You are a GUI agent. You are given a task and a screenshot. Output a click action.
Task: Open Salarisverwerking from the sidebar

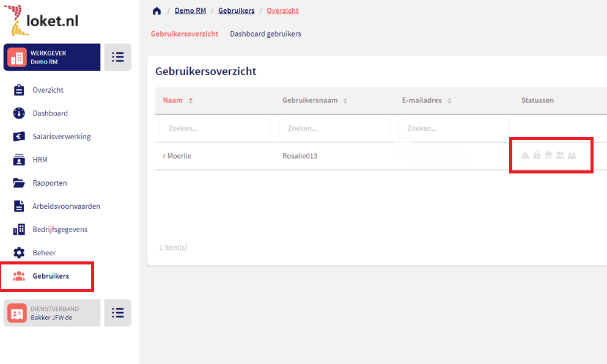pos(61,136)
